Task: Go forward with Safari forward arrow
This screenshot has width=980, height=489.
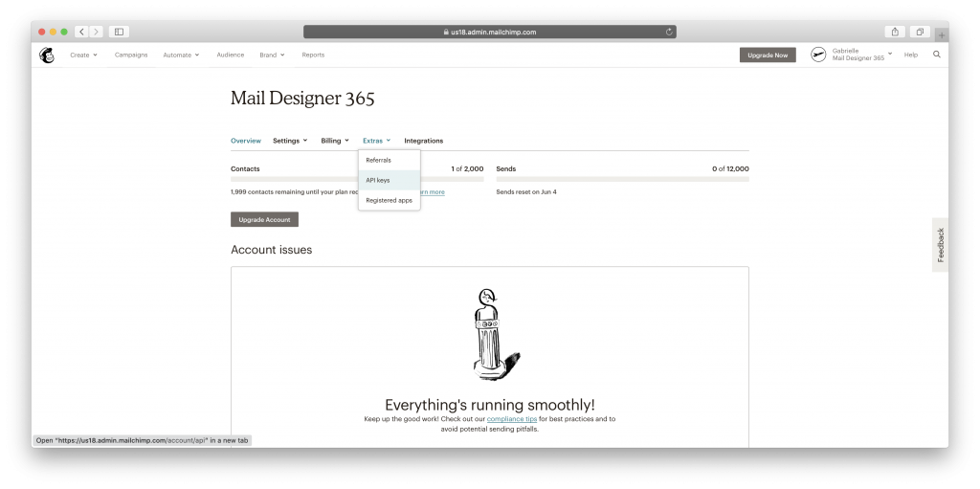Action: tap(97, 32)
